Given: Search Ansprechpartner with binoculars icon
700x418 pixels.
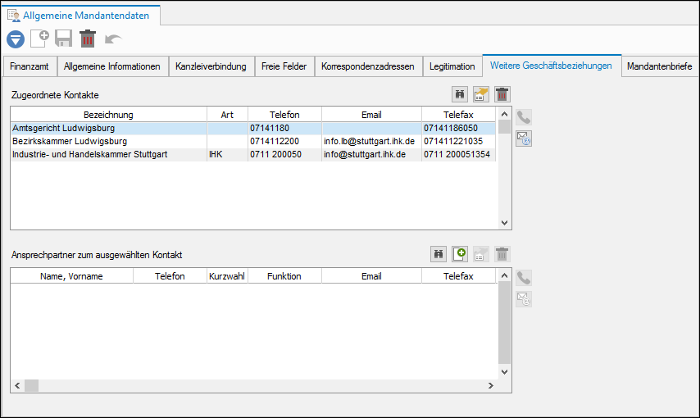Looking at the screenshot, I should click(438, 254).
